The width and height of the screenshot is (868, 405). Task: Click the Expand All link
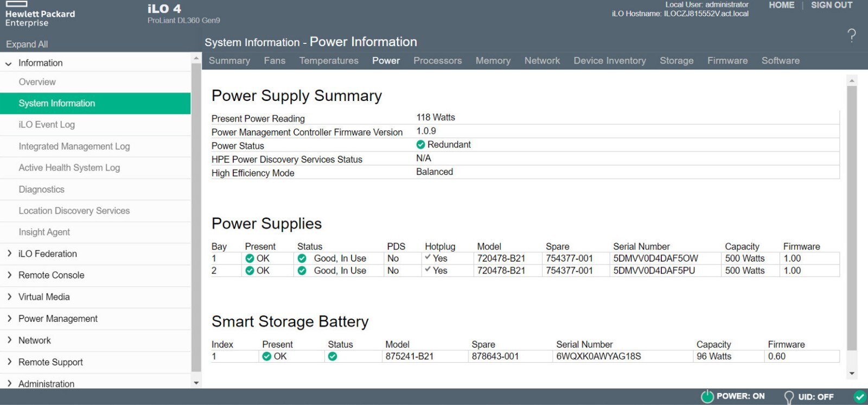(27, 45)
